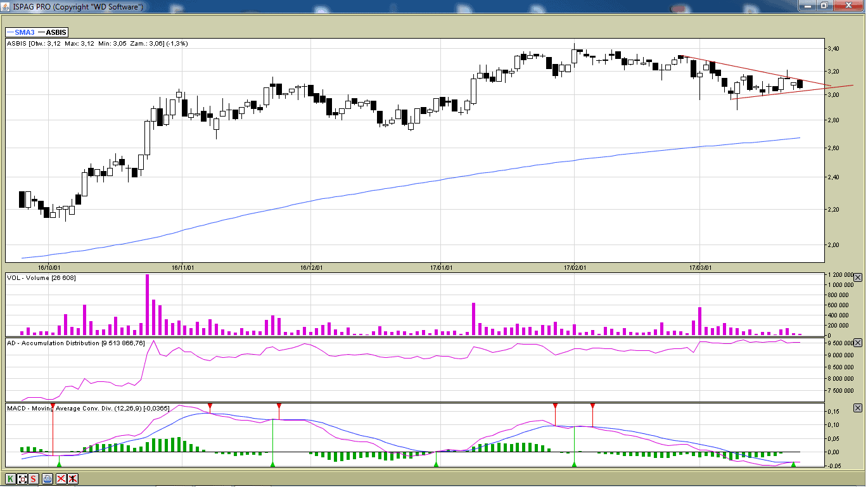868x489 pixels.
Task: Click the crossed-out lines delete icon
Action: (61, 479)
